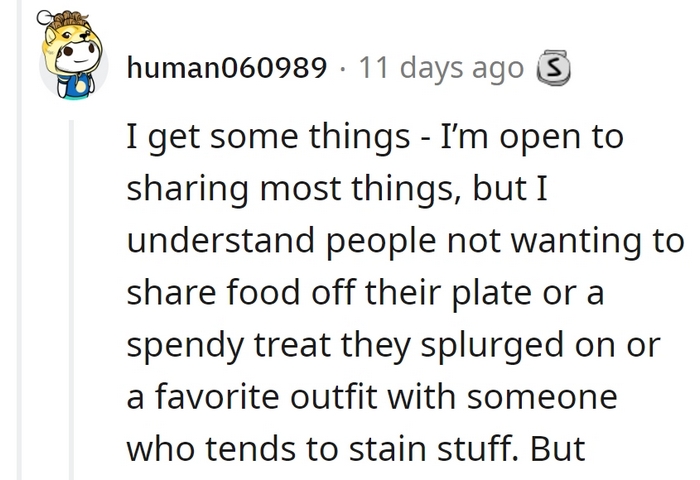The image size is (700, 480).
Task: Collapse parent thread via outer vertical line
Action: pyautogui.click(x=19, y=240)
